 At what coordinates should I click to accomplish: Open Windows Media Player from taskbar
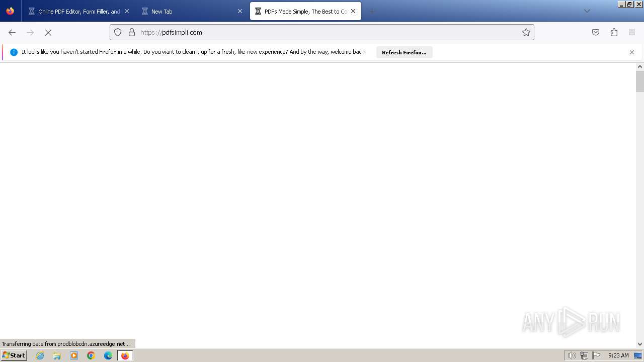coord(74,355)
